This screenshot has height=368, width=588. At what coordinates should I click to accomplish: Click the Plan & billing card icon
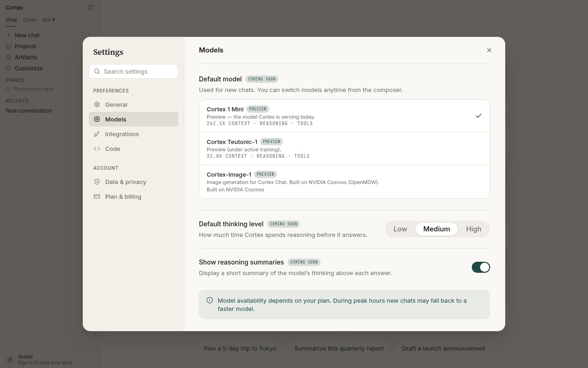(97, 196)
